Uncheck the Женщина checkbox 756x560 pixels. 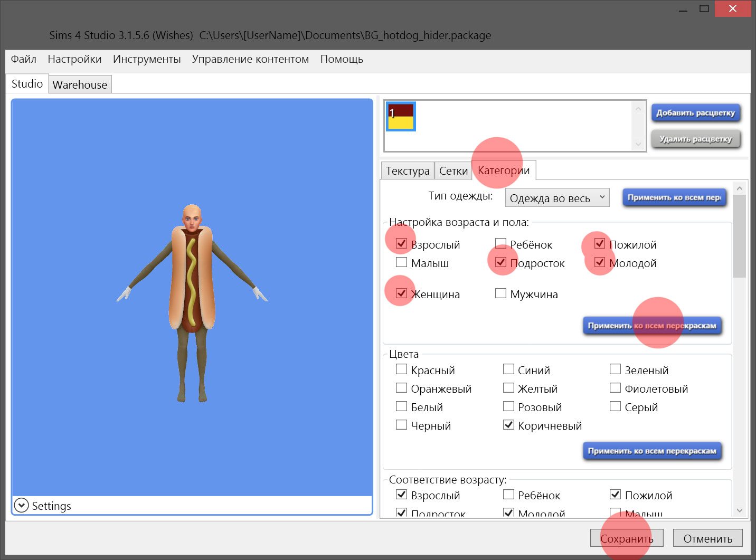click(401, 293)
